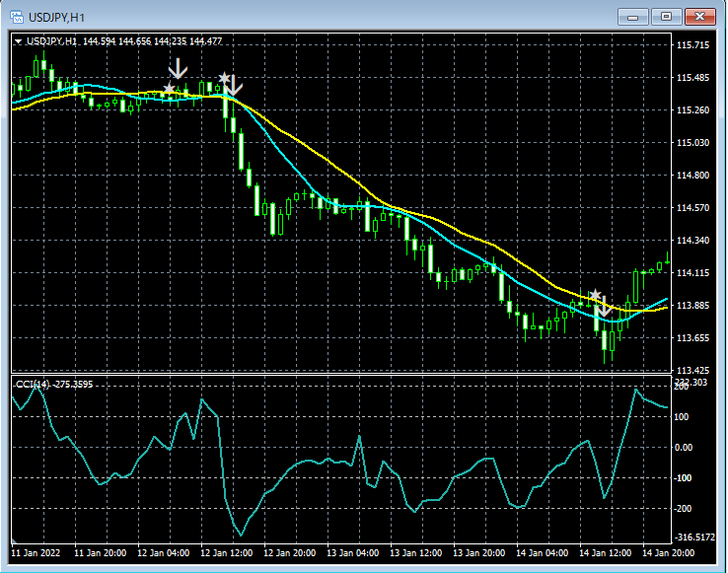
Task: Select the 144.656 high price value
Action: pyautogui.click(x=134, y=41)
